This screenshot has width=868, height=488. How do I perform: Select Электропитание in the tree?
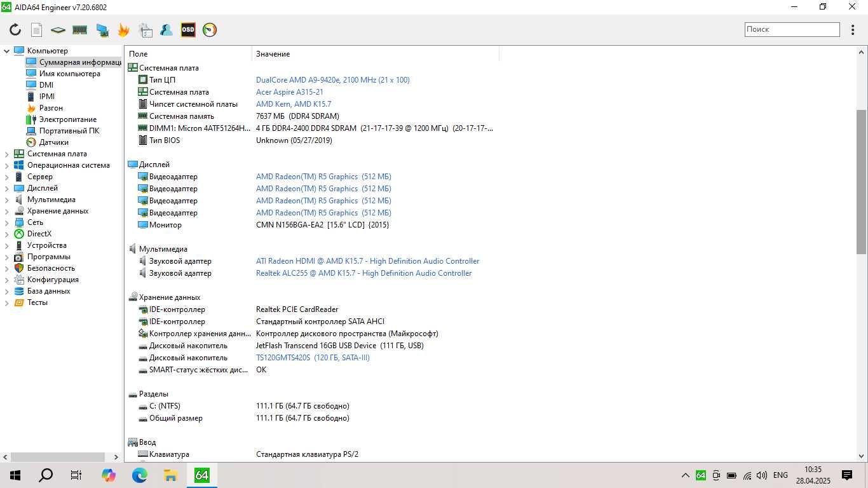(x=68, y=119)
